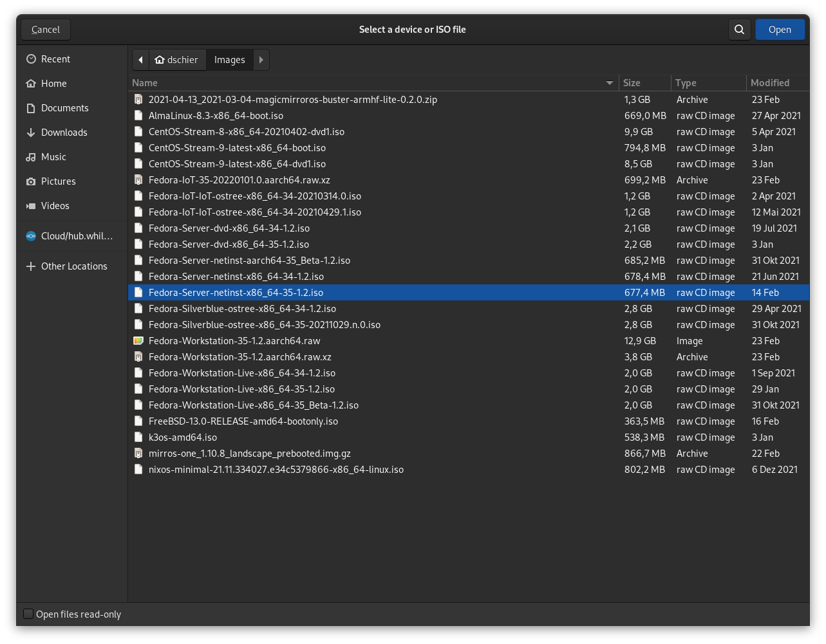Select Fedora-Workstation-Live-x86_64-35-1.2.iso
826x644 pixels.
pyautogui.click(x=469, y=389)
